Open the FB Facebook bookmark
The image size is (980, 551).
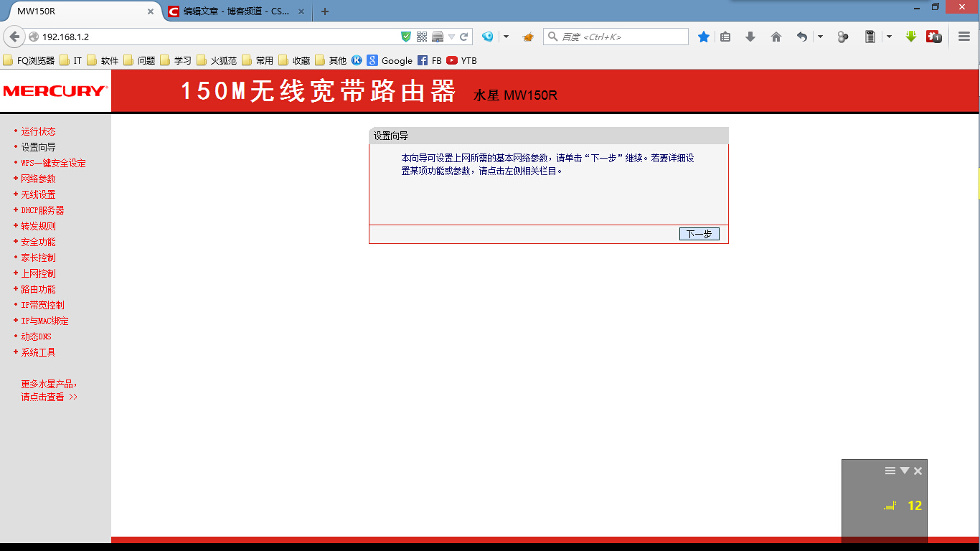point(430,60)
